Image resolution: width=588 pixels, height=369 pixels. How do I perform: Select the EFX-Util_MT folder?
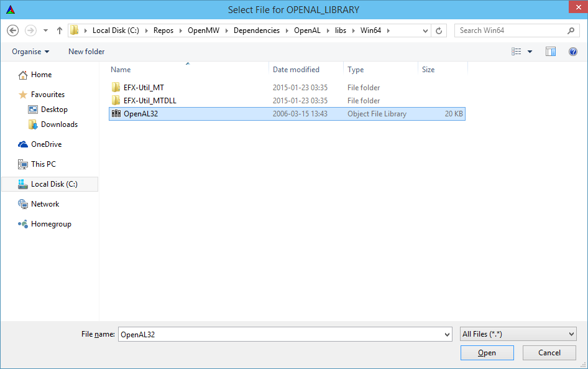pos(144,87)
